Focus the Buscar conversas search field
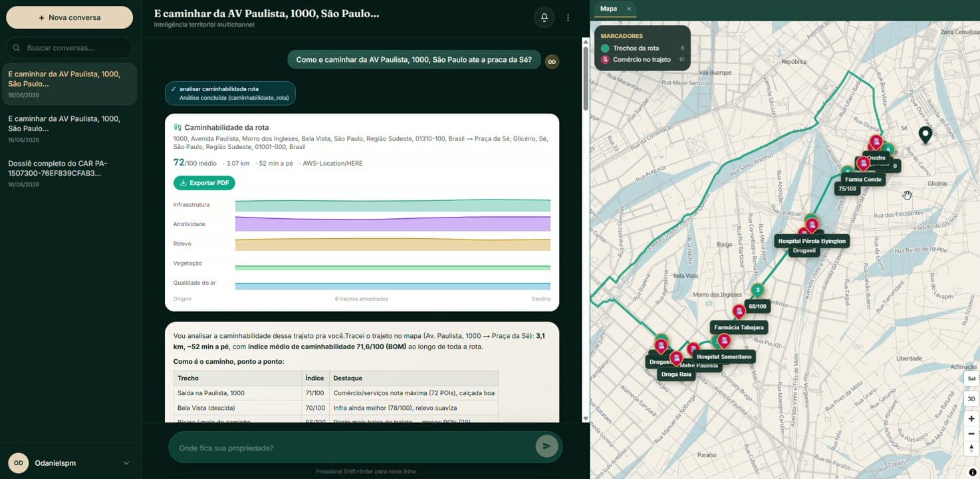 click(x=69, y=48)
